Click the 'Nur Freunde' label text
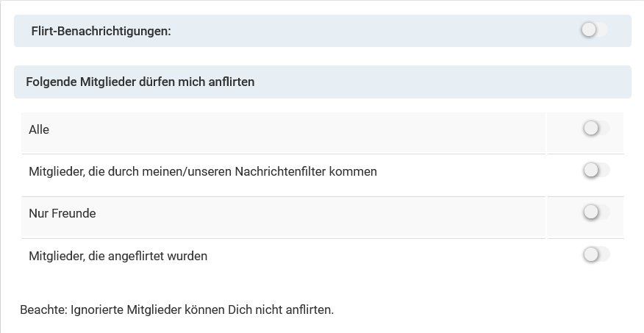This screenshot has height=333, width=644. [x=62, y=214]
